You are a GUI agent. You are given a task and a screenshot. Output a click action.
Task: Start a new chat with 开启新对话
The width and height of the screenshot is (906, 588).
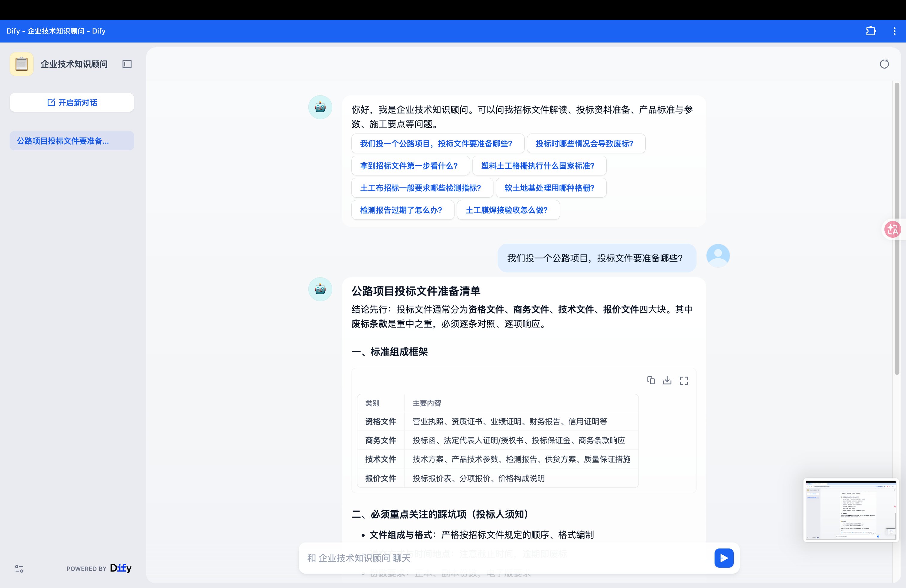tap(72, 102)
